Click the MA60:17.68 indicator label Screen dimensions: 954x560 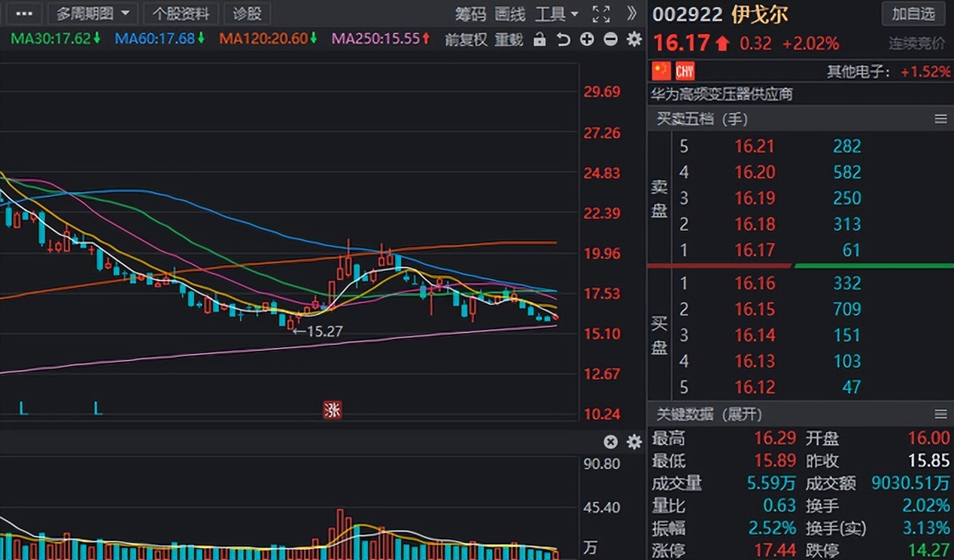160,38
